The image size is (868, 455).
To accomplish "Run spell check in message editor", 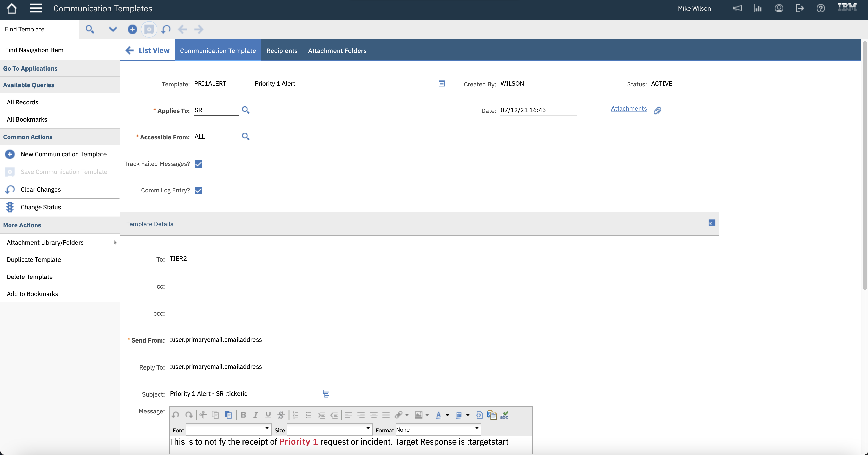I will tap(504, 415).
